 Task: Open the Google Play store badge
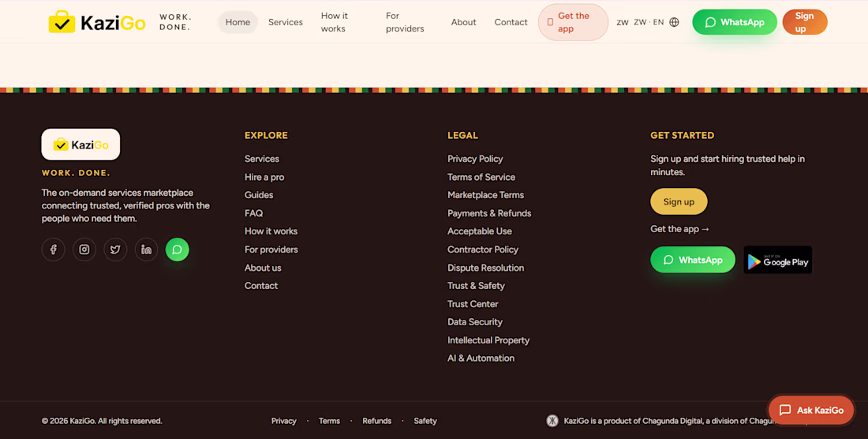point(778,260)
